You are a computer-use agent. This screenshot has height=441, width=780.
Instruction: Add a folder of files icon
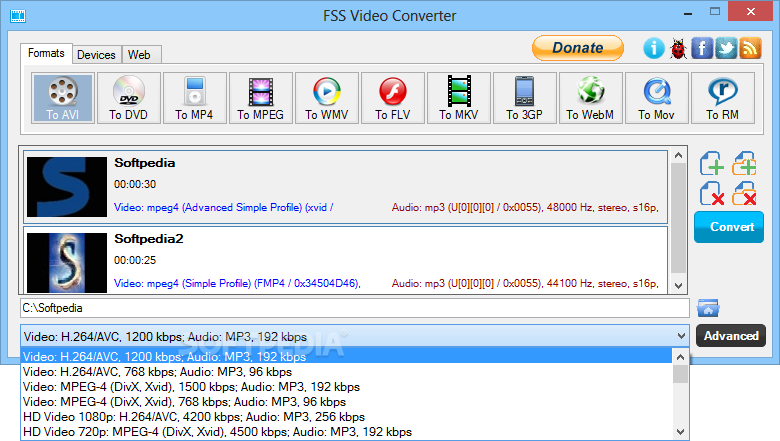click(x=744, y=164)
